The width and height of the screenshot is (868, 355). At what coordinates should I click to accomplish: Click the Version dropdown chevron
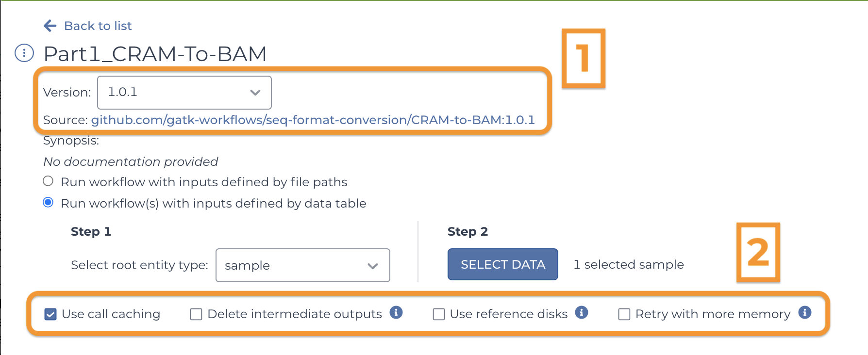coord(255,92)
